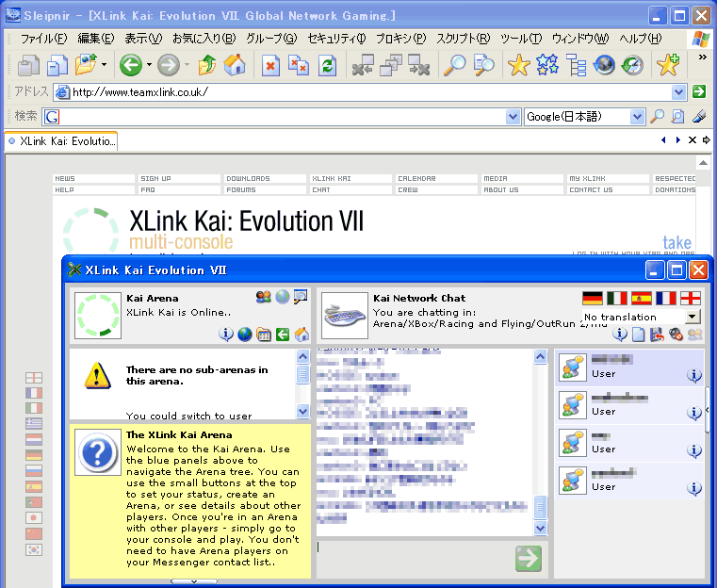The height and width of the screenshot is (588, 717).
Task: Click the FORUMS link on the webpage
Action: pyautogui.click(x=241, y=189)
